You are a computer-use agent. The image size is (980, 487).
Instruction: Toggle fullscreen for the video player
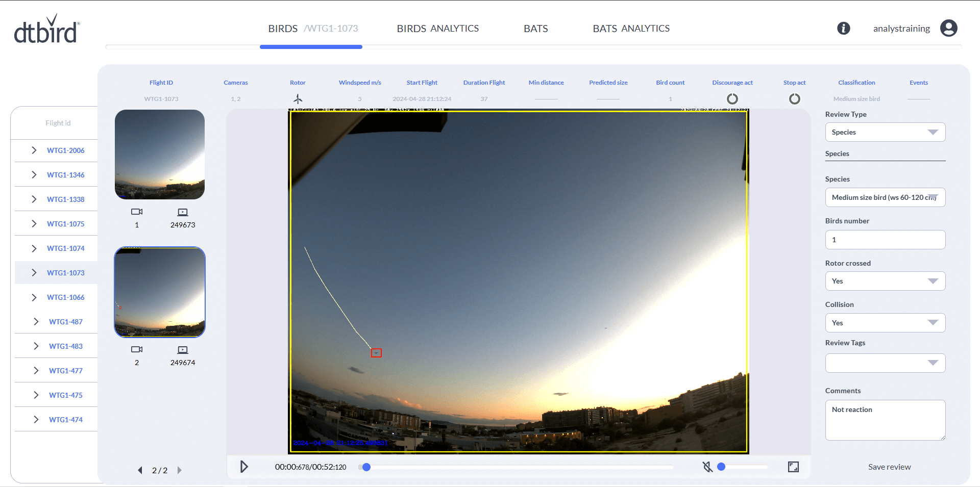tap(793, 467)
